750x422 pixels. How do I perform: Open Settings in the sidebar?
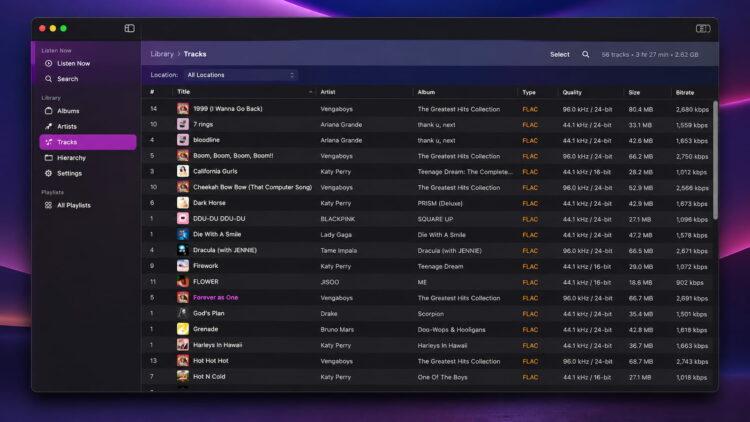(x=69, y=174)
